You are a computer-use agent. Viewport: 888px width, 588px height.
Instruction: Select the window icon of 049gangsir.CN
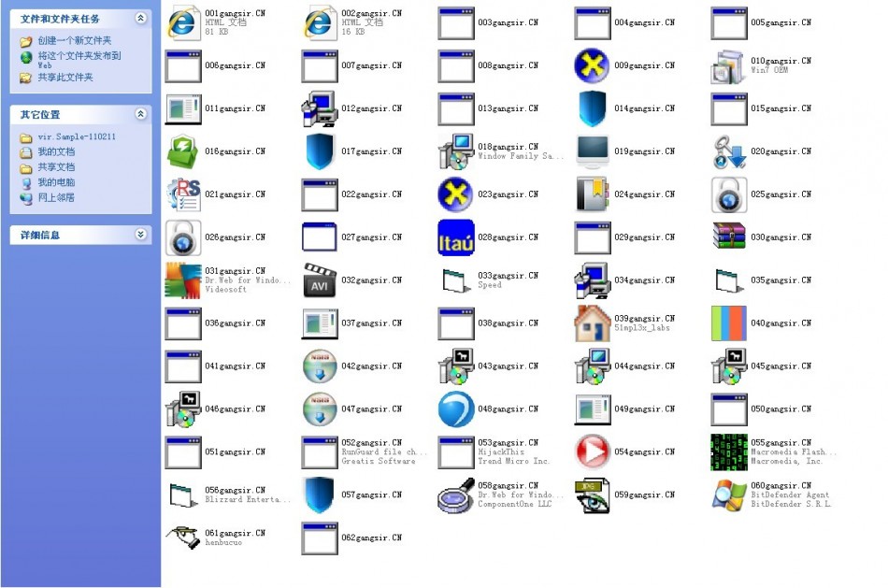pyautogui.click(x=593, y=409)
